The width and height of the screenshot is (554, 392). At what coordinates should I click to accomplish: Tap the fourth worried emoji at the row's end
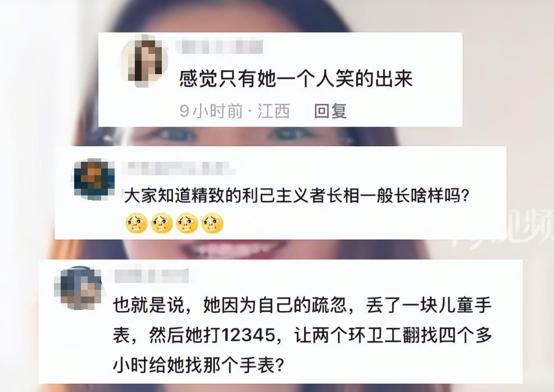point(213,223)
